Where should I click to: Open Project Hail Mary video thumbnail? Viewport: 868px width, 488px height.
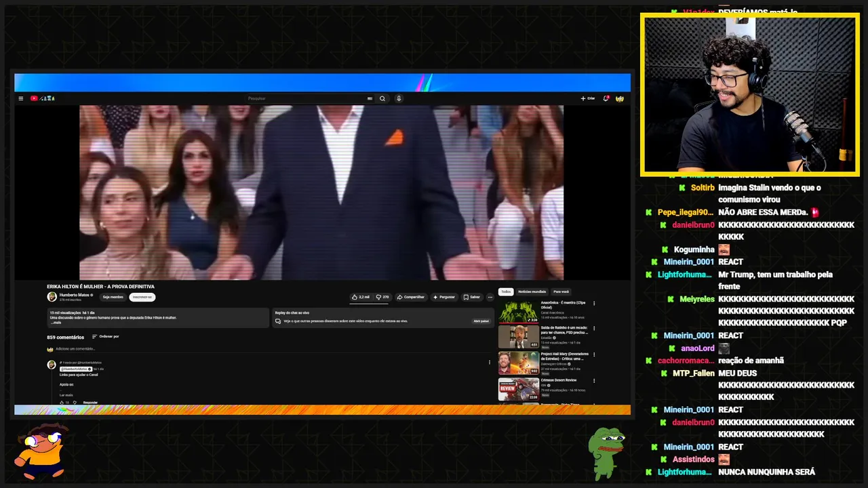[x=519, y=363]
